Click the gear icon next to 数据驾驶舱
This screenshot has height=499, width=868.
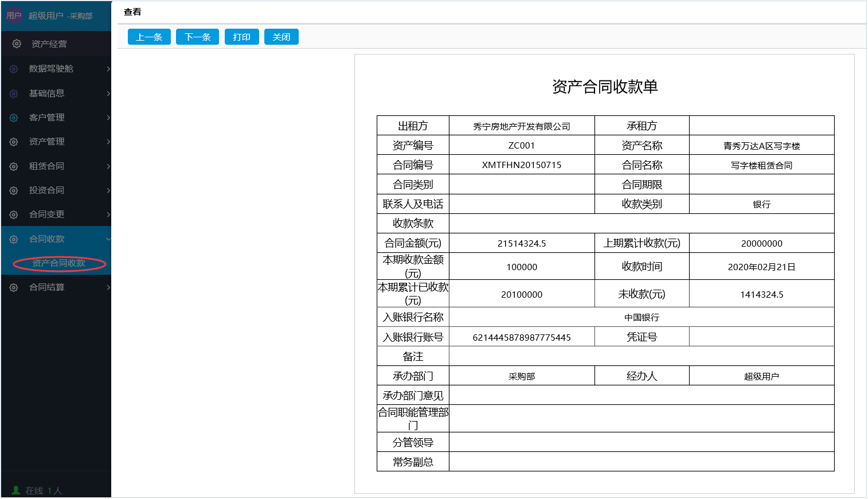pos(14,69)
